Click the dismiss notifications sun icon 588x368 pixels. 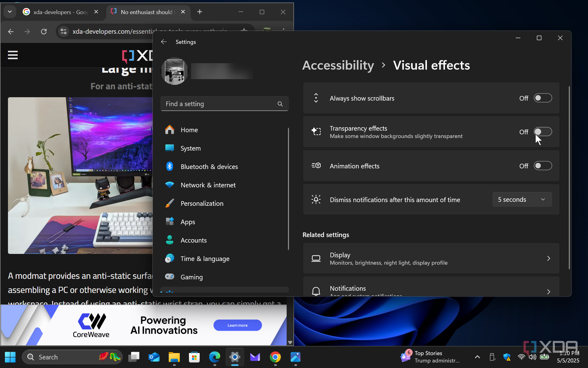click(316, 200)
